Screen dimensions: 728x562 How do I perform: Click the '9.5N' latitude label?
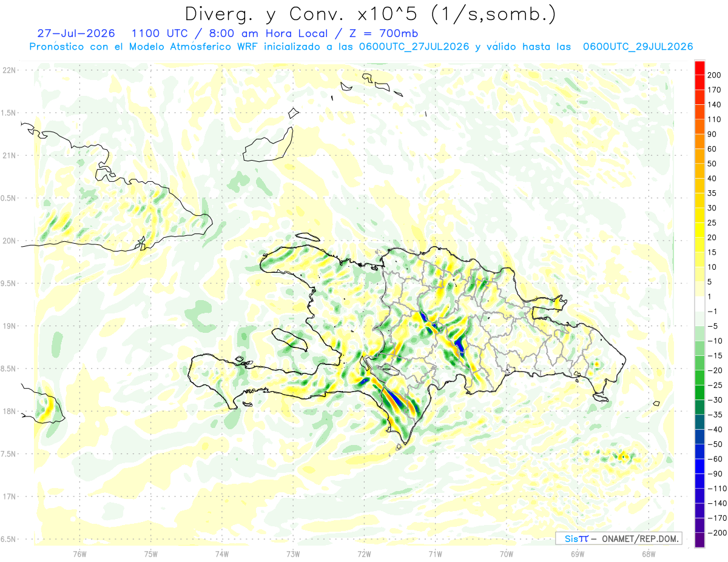coord(9,283)
